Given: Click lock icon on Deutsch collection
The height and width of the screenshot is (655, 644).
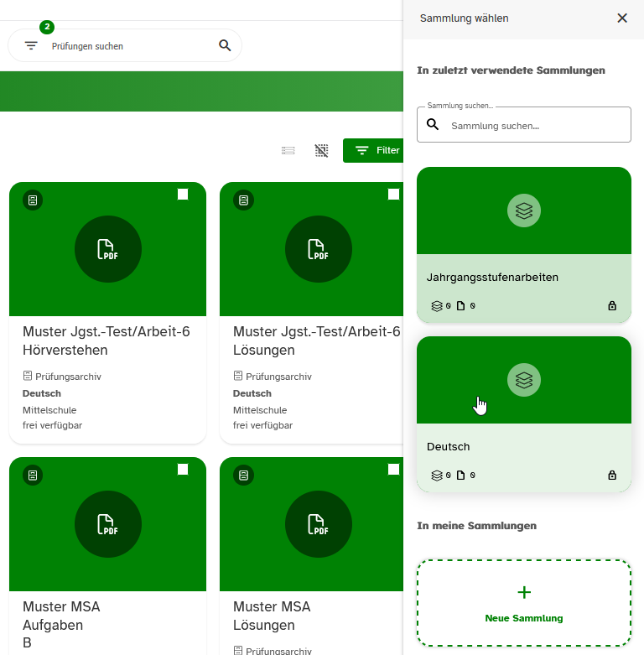Looking at the screenshot, I should [x=612, y=476].
